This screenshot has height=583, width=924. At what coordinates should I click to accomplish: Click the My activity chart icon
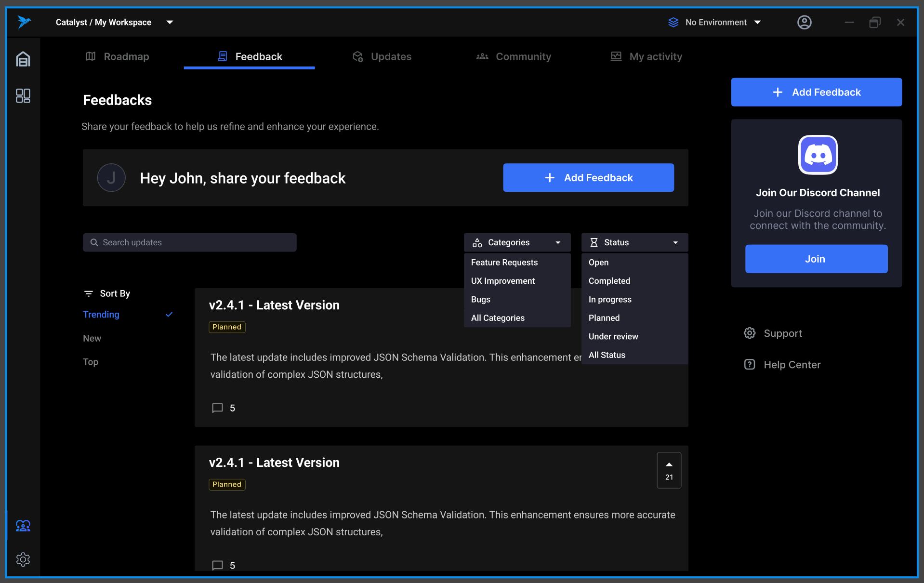(616, 56)
